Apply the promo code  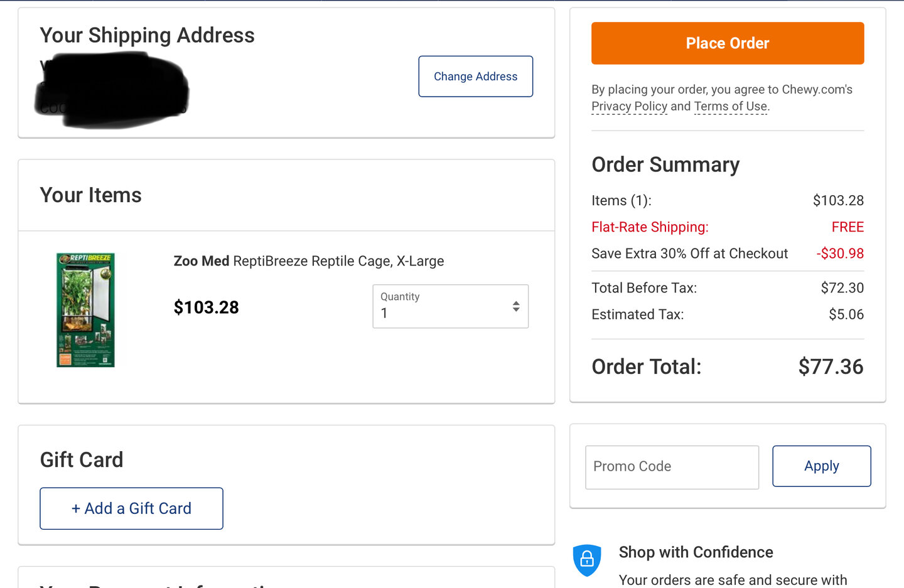coord(821,466)
